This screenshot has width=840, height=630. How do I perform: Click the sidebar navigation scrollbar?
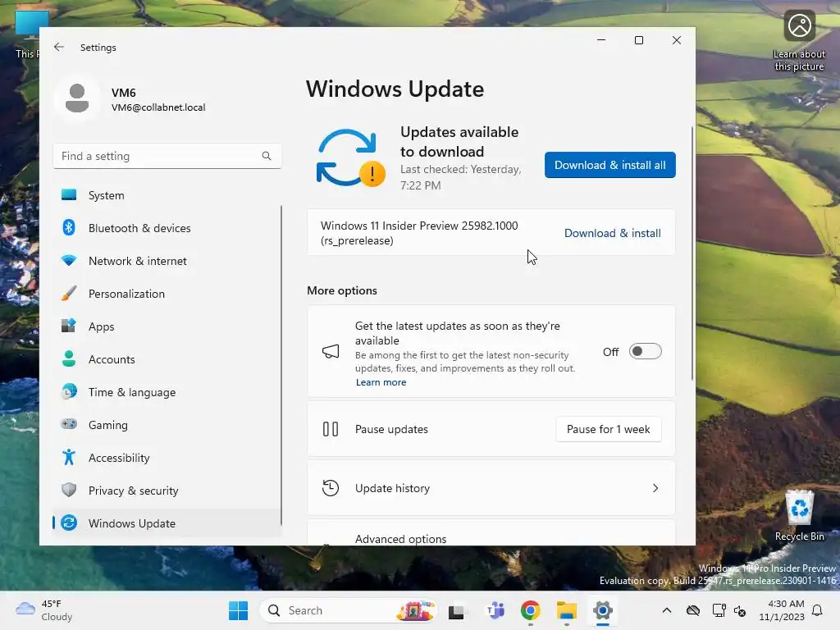tap(281, 365)
